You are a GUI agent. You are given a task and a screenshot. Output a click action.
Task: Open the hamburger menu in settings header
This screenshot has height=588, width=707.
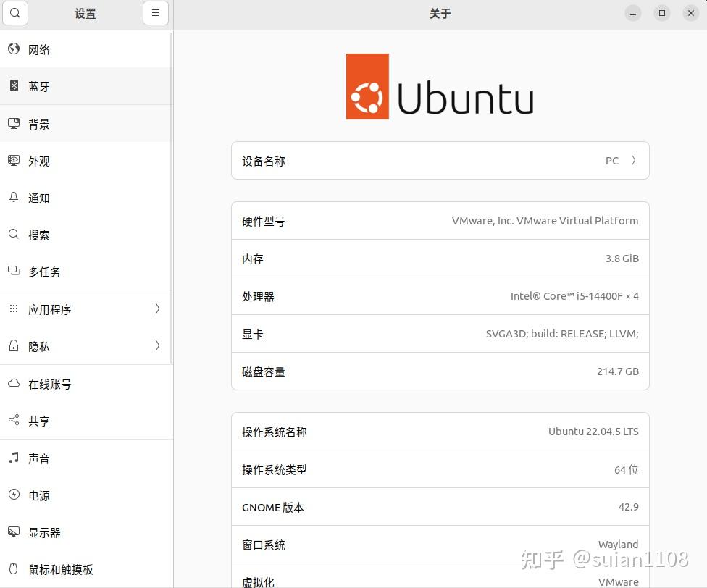tap(156, 13)
